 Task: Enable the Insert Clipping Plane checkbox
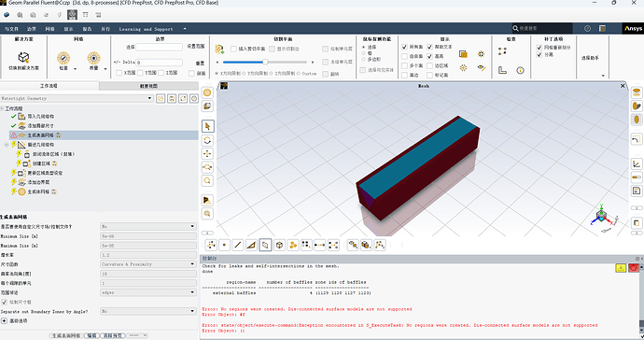click(233, 49)
